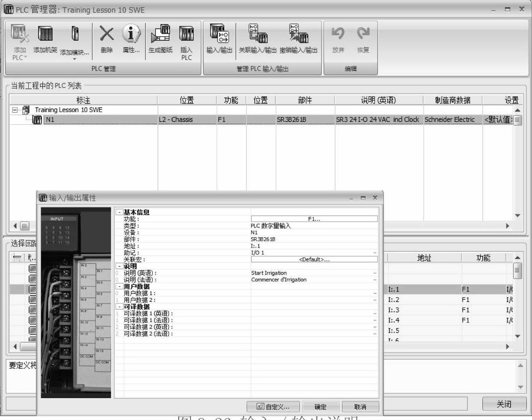Viewport: 532px width, 420px height.
Task: Click the 关闭 button in PLC manager
Action: [504, 404]
